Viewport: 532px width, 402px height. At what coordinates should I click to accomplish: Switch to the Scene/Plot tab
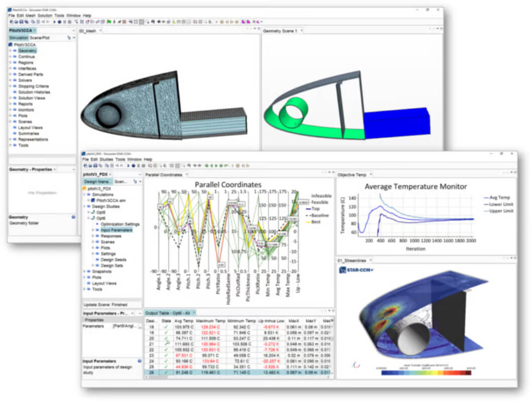point(40,38)
